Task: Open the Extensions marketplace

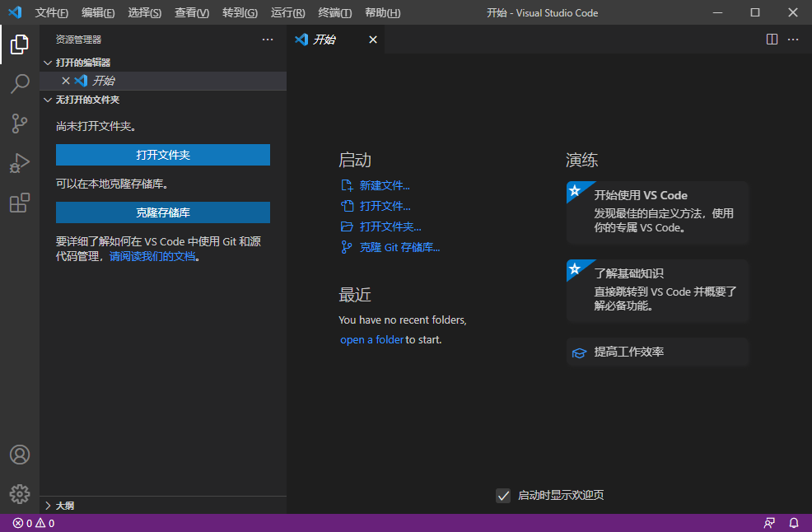Action: click(20, 203)
